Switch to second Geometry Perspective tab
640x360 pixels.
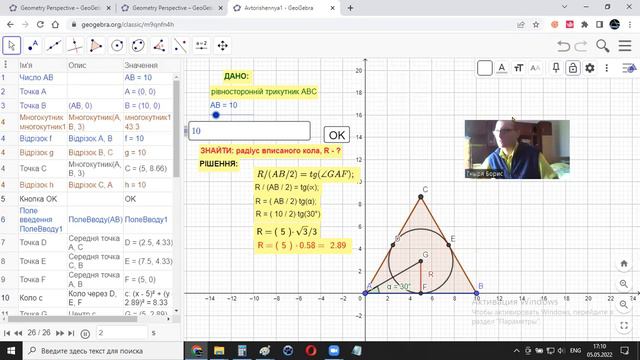point(171,8)
